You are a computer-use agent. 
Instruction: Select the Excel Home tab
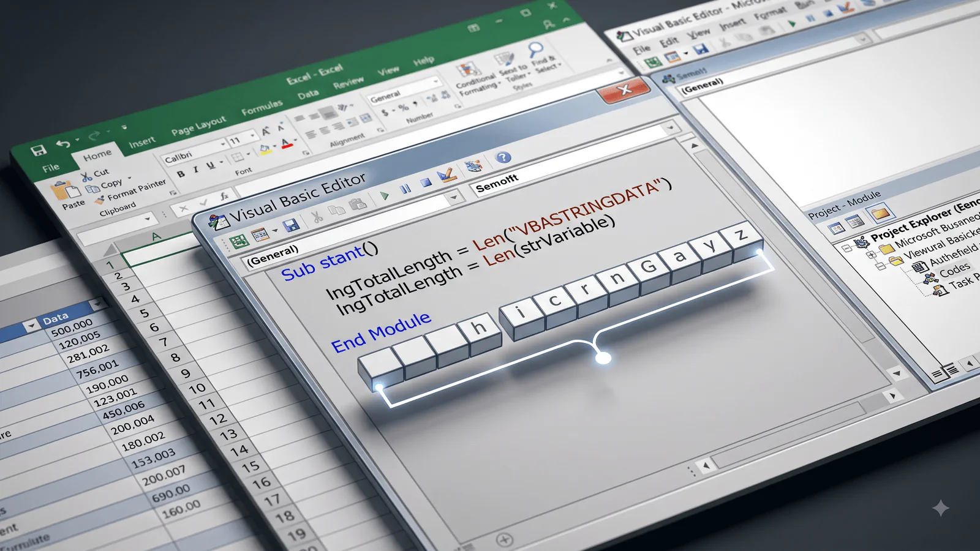tap(97, 156)
